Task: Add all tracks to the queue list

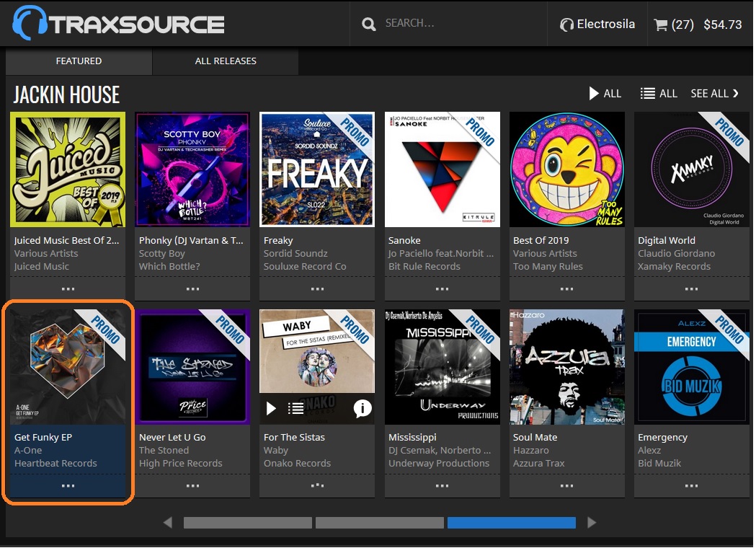Action: coord(659,94)
